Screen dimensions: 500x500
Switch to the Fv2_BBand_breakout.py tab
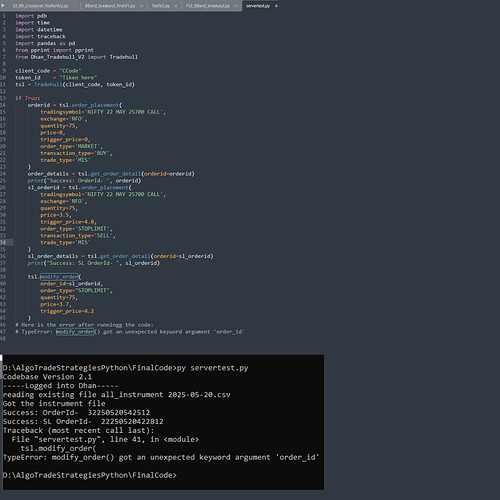208,6
